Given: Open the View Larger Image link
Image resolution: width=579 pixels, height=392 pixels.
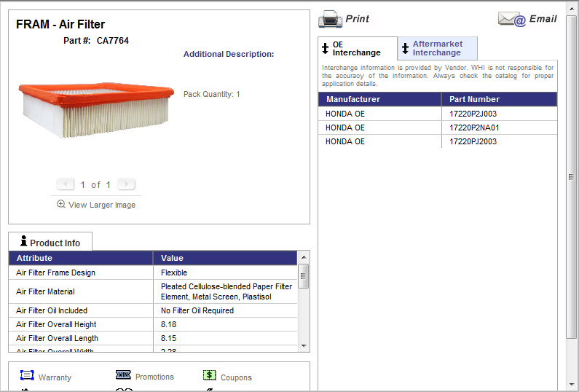Looking at the screenshot, I should (x=101, y=205).
